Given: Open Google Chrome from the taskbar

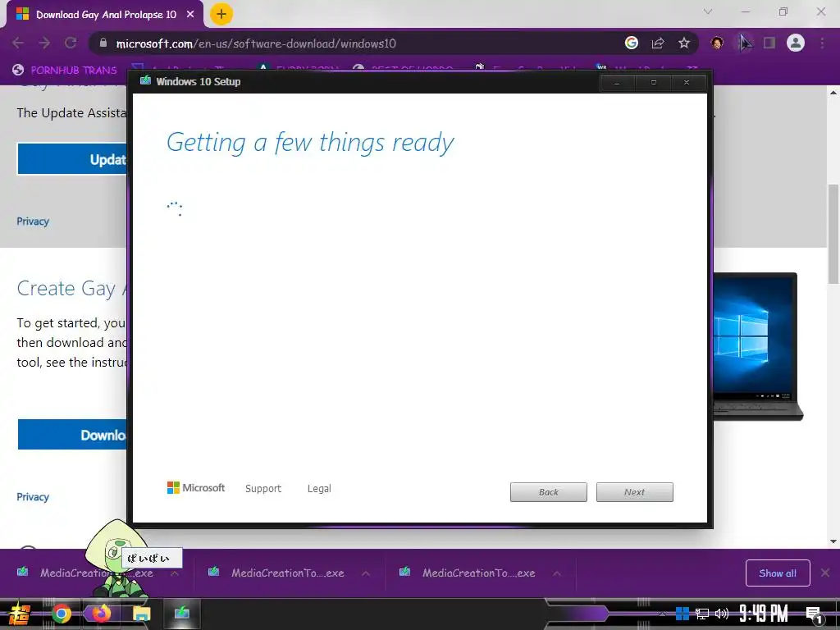Looking at the screenshot, I should coord(61,614).
